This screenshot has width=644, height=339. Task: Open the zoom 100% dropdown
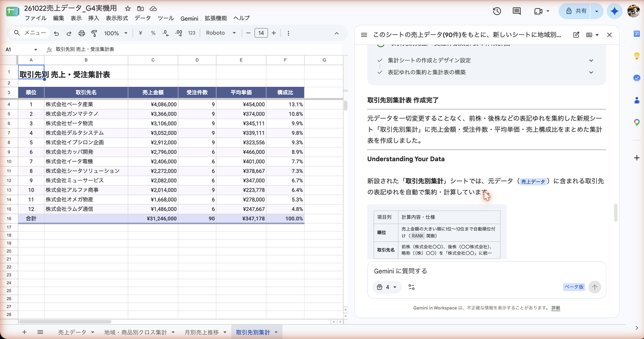(116, 33)
